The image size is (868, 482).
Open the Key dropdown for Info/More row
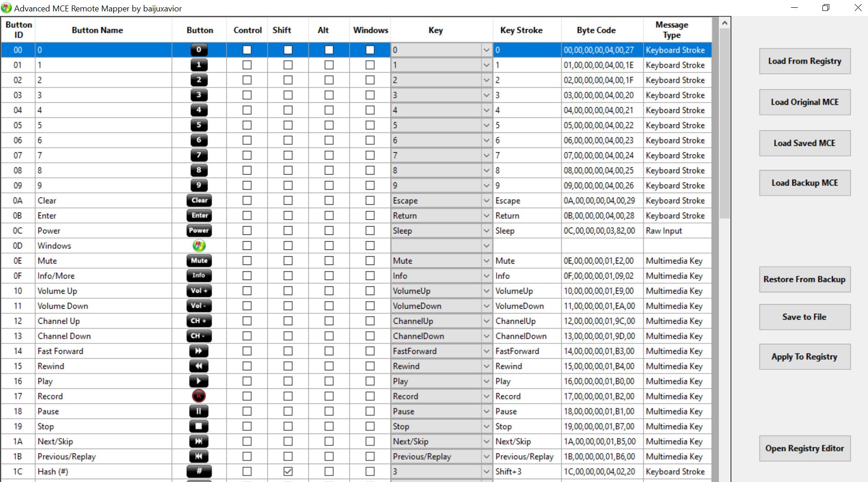pos(486,276)
